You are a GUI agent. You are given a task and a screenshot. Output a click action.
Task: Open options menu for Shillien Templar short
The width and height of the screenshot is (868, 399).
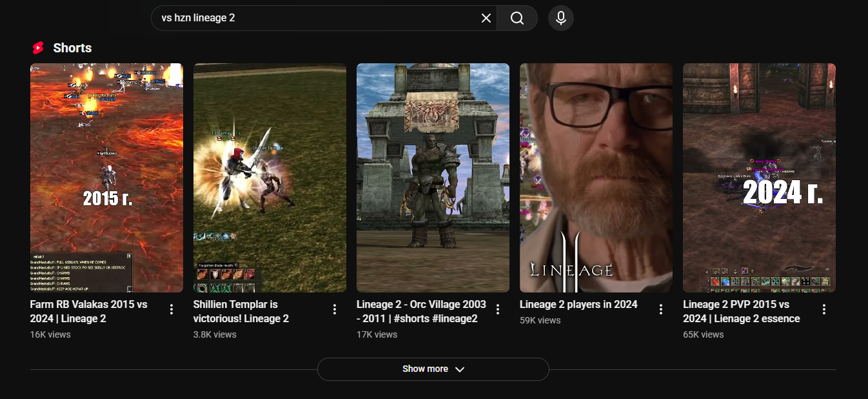pos(335,310)
